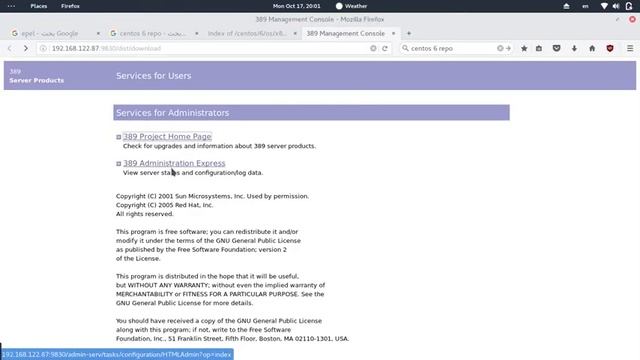Open volume icon in top panel
Image resolution: width=640 pixels, height=360 pixels.
tap(616, 6)
